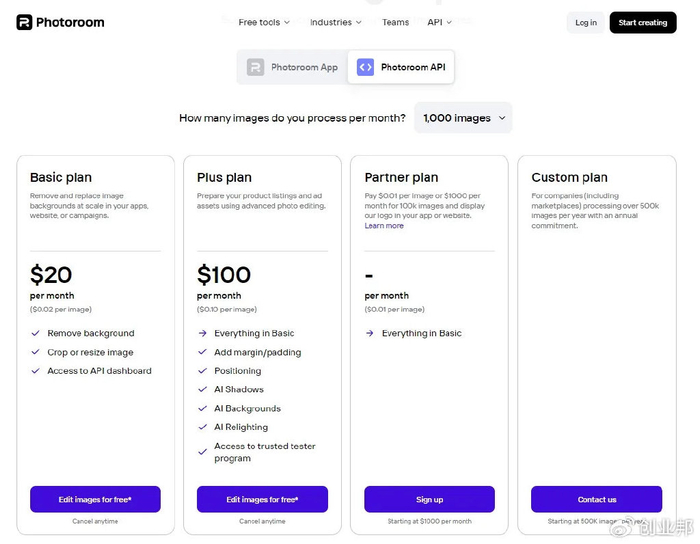Click the arrow in Partner plan's feature list
Viewport: 700px width, 544px height.
(370, 333)
